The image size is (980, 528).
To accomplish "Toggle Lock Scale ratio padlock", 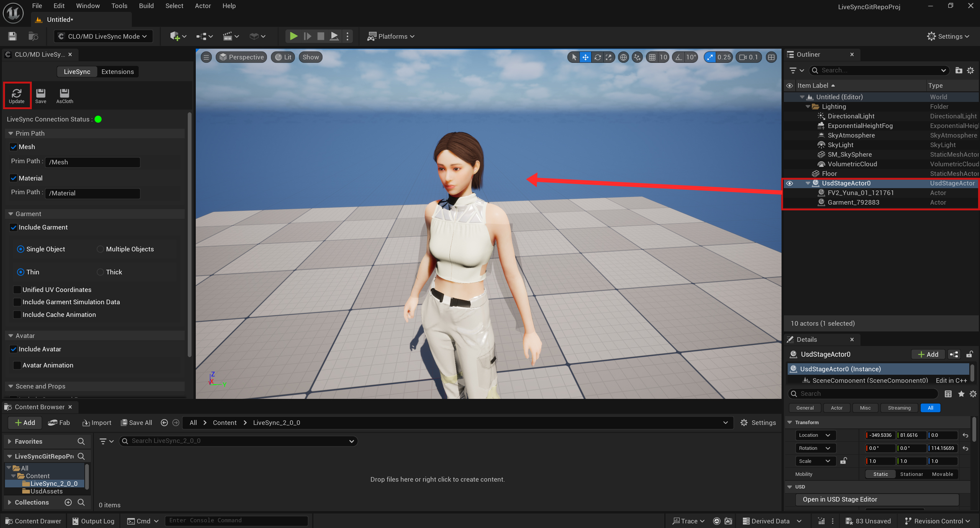I will click(843, 461).
